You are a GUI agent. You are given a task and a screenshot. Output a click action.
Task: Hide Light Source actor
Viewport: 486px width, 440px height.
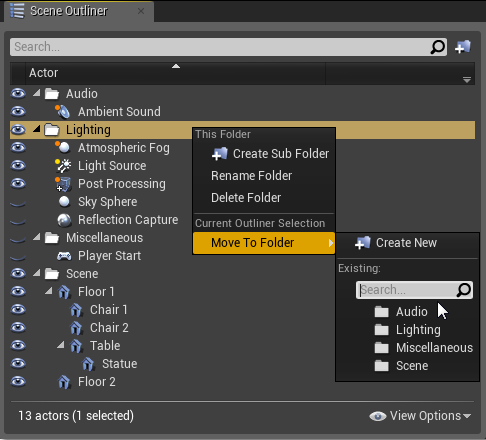point(18,166)
